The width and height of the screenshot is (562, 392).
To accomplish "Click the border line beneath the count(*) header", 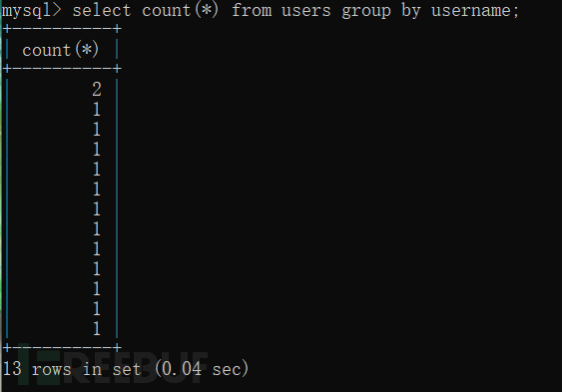I will (x=62, y=69).
